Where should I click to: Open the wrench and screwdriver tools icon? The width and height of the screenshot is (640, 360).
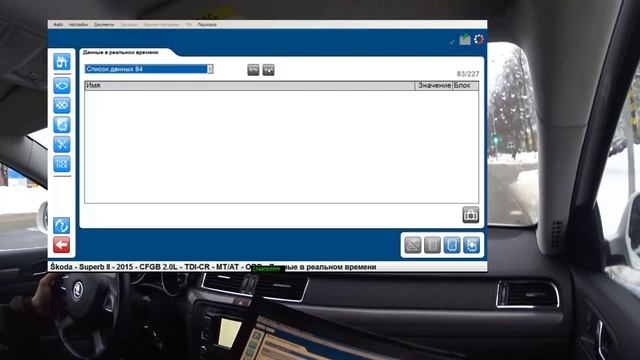tap(62, 144)
